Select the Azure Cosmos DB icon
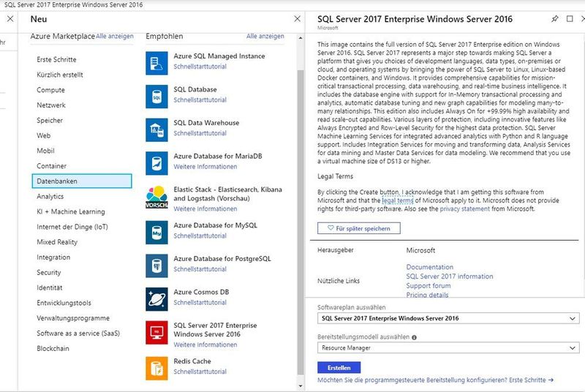Screen dimensions: 585x392 point(156,299)
